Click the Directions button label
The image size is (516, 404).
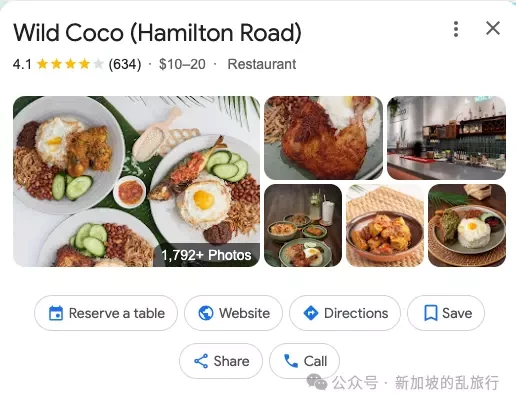pyautogui.click(x=356, y=313)
